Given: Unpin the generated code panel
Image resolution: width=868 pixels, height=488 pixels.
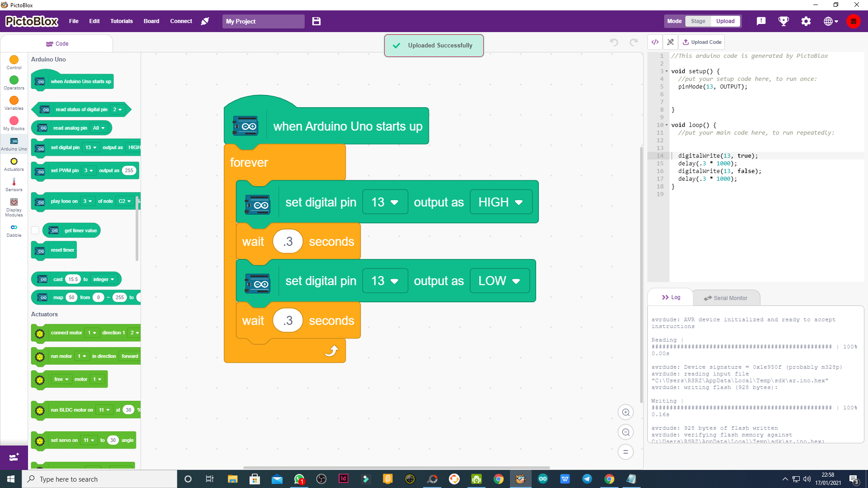Looking at the screenshot, I should coord(670,42).
